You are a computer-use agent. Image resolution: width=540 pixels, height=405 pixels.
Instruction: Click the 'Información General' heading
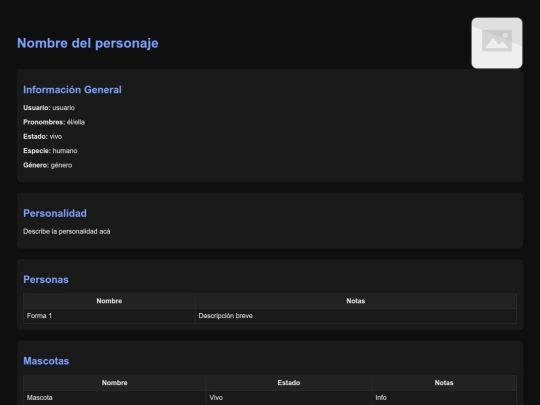[72, 90]
